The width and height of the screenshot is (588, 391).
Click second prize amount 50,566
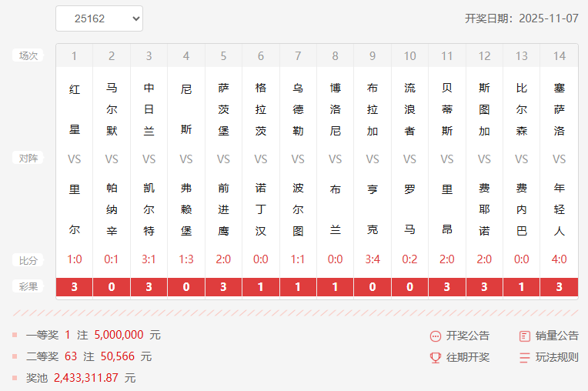(118, 356)
